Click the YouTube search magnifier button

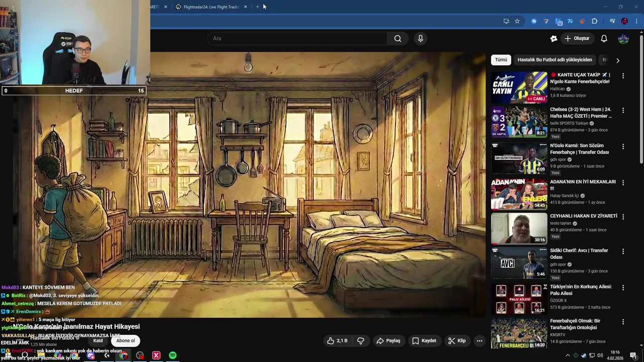tap(397, 38)
